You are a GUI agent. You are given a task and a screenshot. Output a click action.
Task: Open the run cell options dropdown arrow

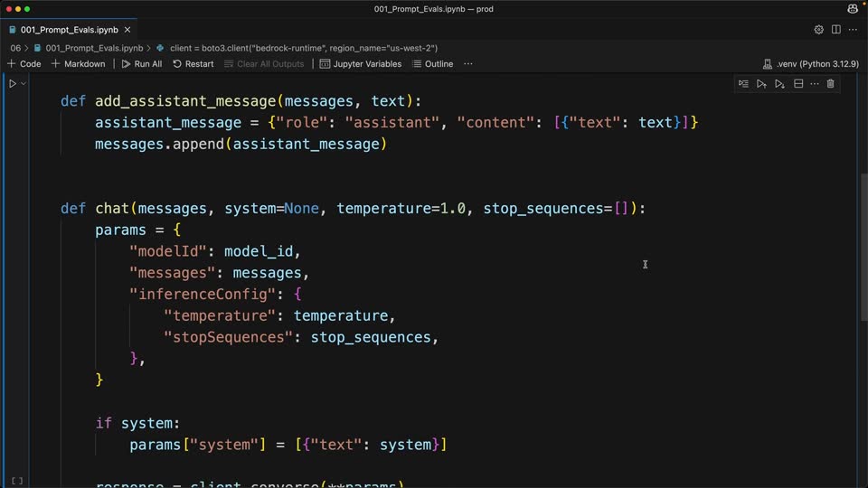point(24,83)
